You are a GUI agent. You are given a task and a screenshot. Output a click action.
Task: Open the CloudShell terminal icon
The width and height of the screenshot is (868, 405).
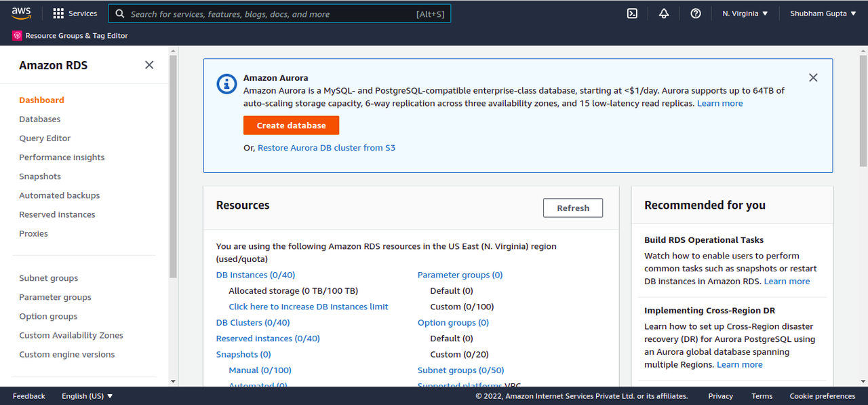tap(632, 14)
